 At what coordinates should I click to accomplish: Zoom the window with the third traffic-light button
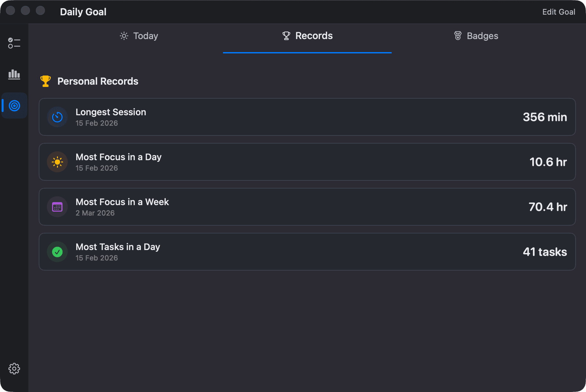point(40,10)
